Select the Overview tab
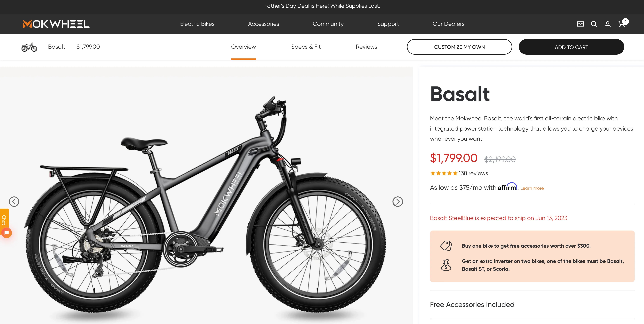Image resolution: width=644 pixels, height=324 pixels. 243,47
